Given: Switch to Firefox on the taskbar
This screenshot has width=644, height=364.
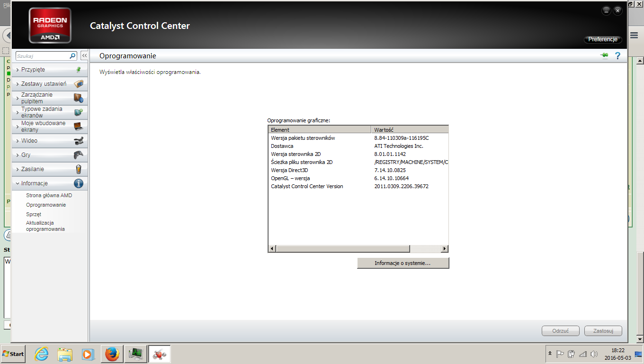Looking at the screenshot, I should (112, 354).
